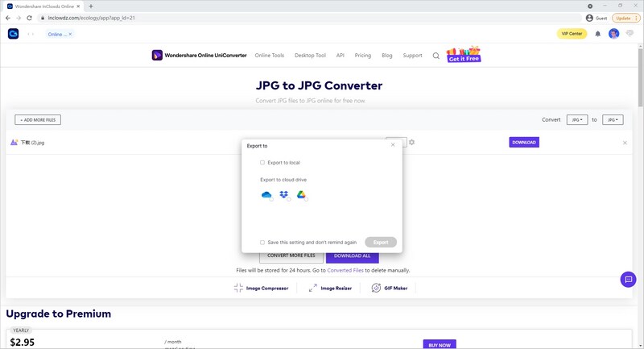Open the API menu item
Viewport: 644px width, 349px height.
[x=340, y=55]
